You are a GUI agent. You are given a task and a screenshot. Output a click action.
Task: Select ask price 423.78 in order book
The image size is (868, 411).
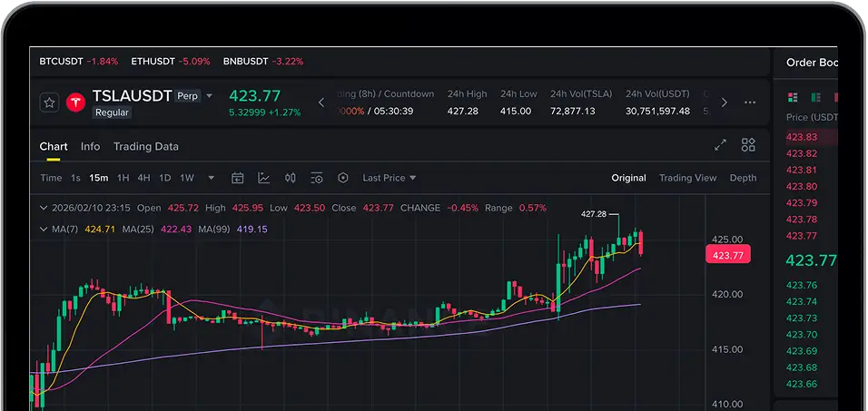coord(802,220)
